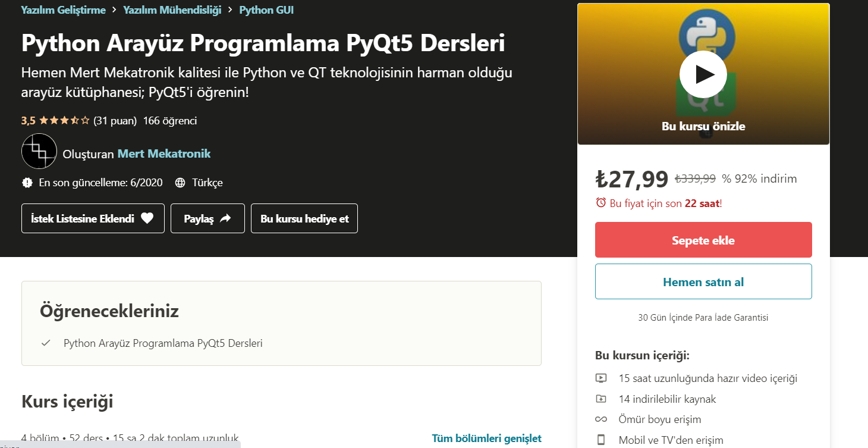Click the Türkçe language label
Image resolution: width=868 pixels, height=448 pixels.
point(207,183)
